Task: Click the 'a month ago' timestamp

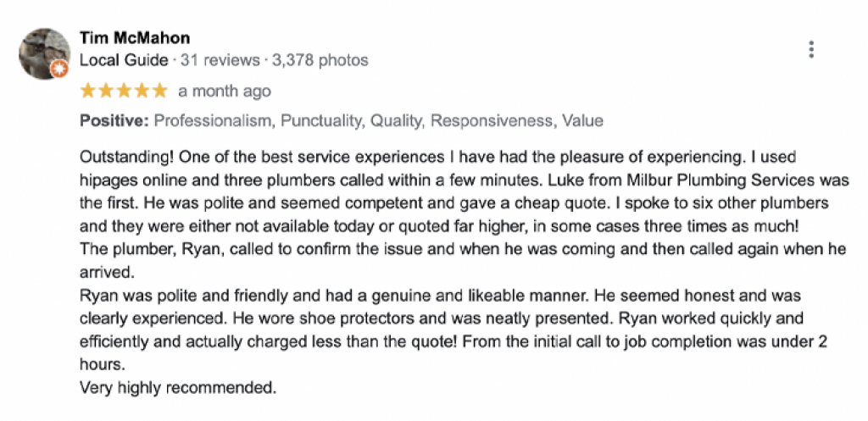Action: [x=225, y=91]
